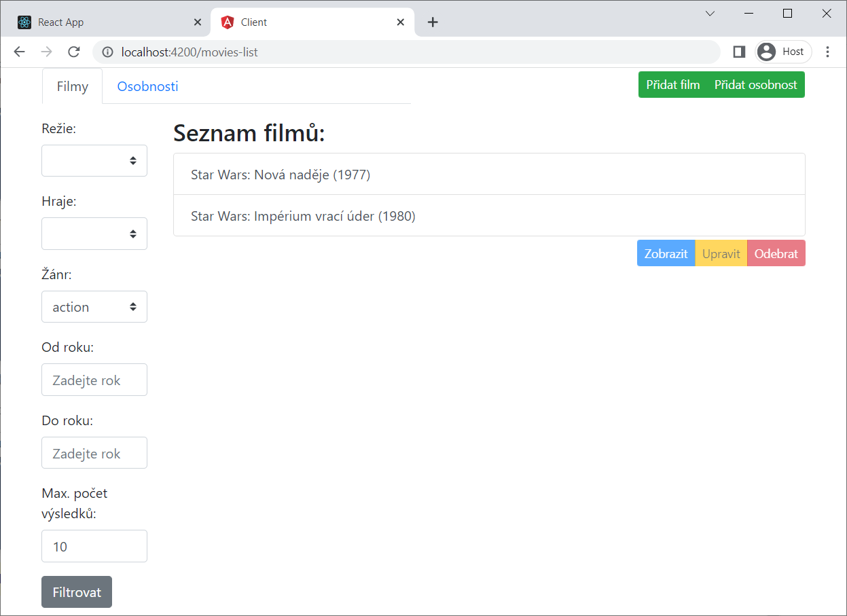Click the Filtrovat button
This screenshot has height=616, width=847.
[76, 592]
